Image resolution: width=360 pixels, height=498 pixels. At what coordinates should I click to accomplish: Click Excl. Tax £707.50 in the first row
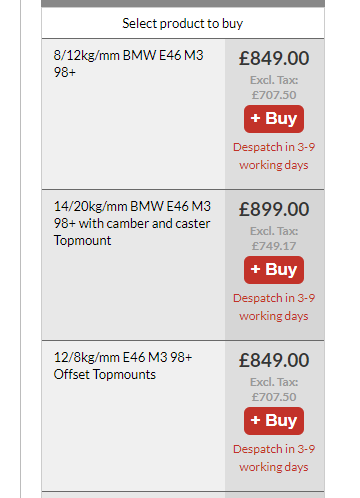tap(274, 88)
